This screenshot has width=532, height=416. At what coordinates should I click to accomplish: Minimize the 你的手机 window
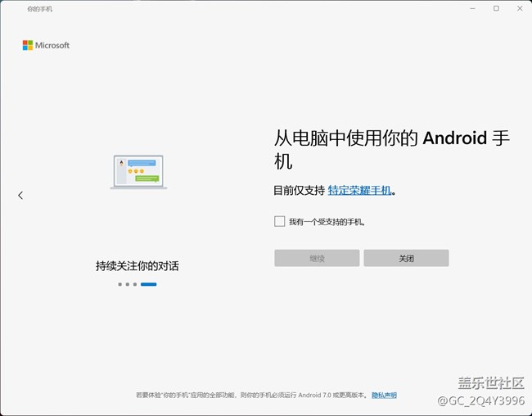[473, 8]
